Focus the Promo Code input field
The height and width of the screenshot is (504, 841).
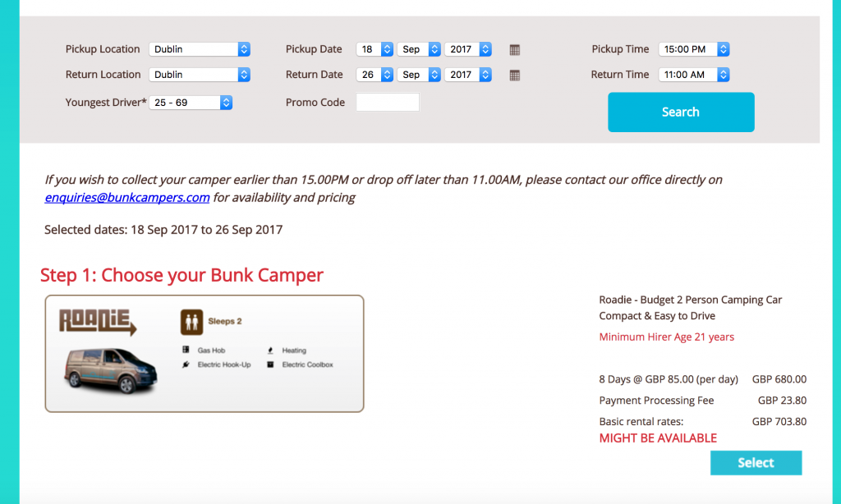point(388,103)
